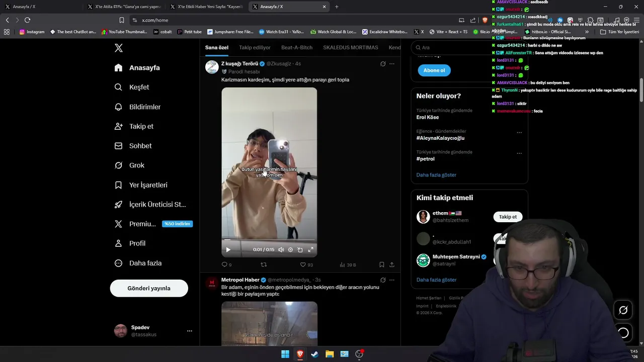Image resolution: width=644 pixels, height=362 pixels.
Task: Click Abone ol button
Action: (x=434, y=70)
